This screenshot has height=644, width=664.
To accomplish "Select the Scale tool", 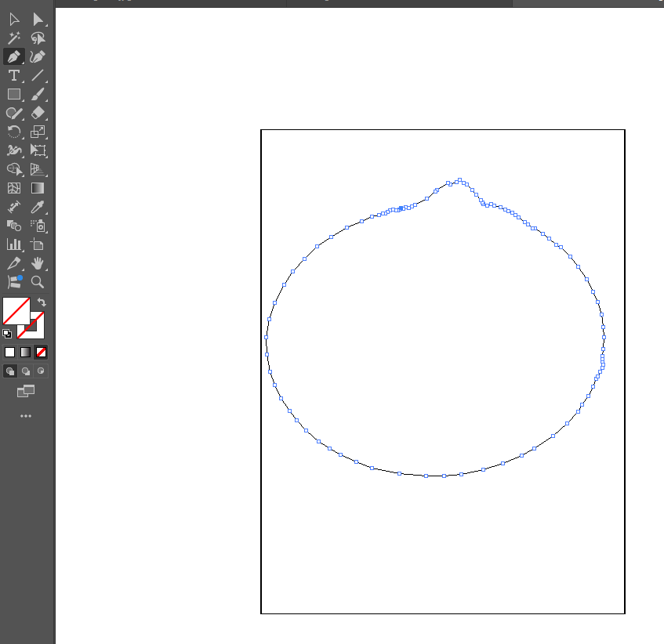I will [x=38, y=132].
